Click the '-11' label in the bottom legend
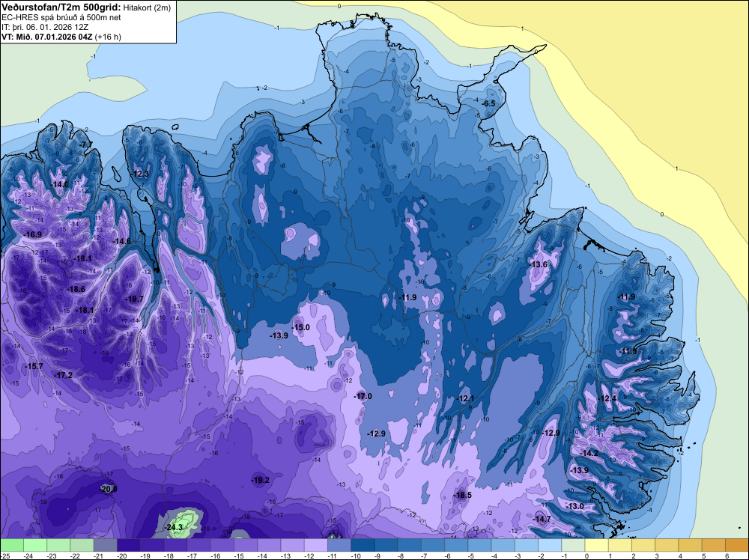Screen dimensions: 749x560 333,556
